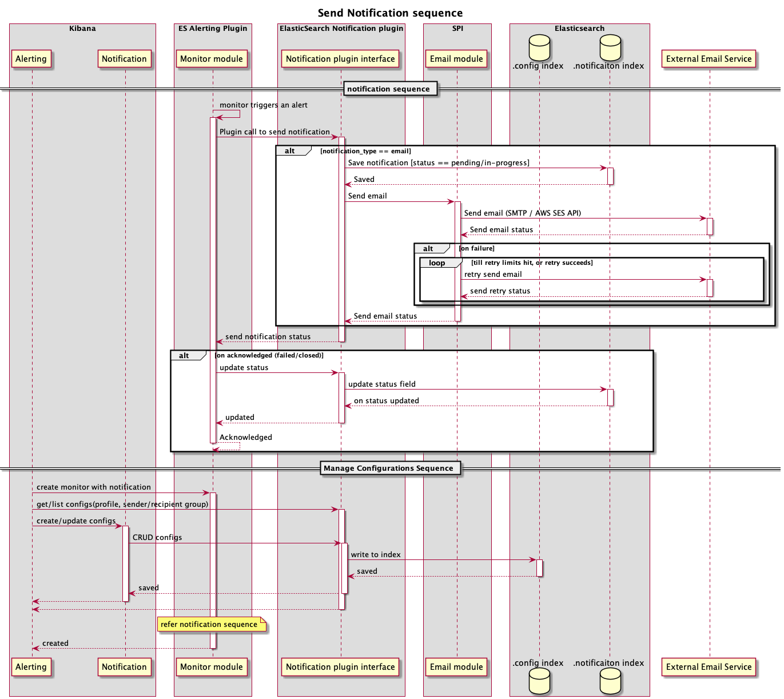Viewport: 784px width, 699px height.
Task: Click the 'Acknowledged' self-message
Action: (246, 437)
